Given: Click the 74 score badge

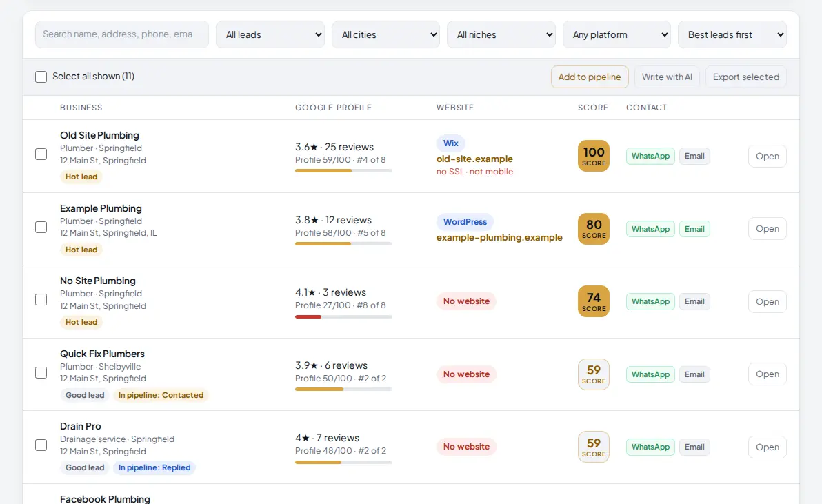Looking at the screenshot, I should (x=594, y=301).
